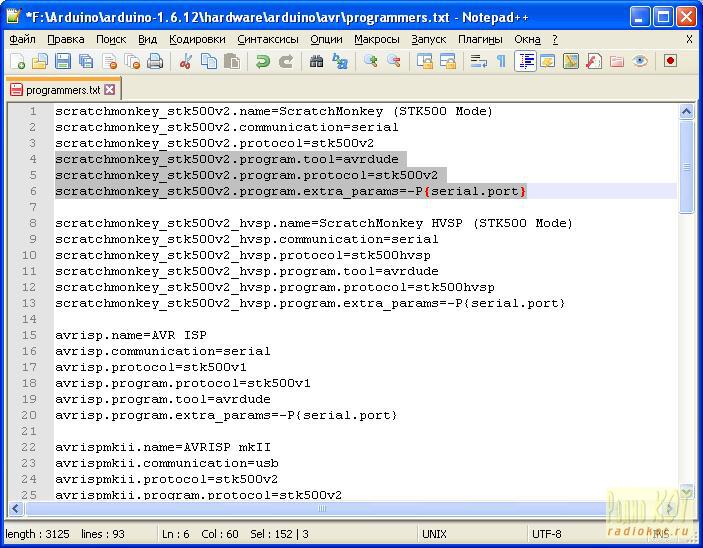
Task: Click line 23 avrispmkii.communication=usb
Action: [167, 463]
